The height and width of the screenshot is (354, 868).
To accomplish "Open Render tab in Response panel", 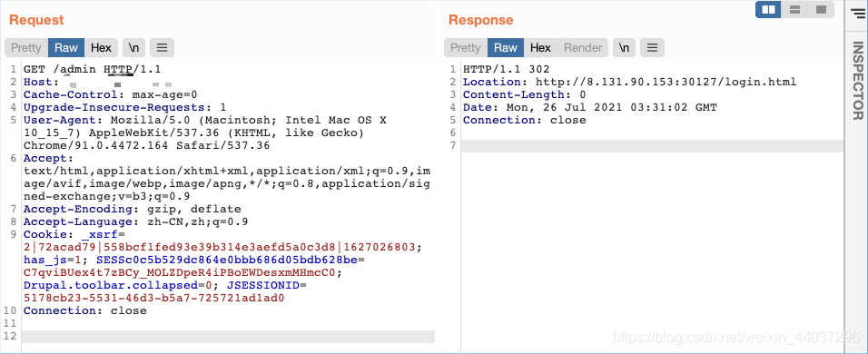I will (582, 47).
